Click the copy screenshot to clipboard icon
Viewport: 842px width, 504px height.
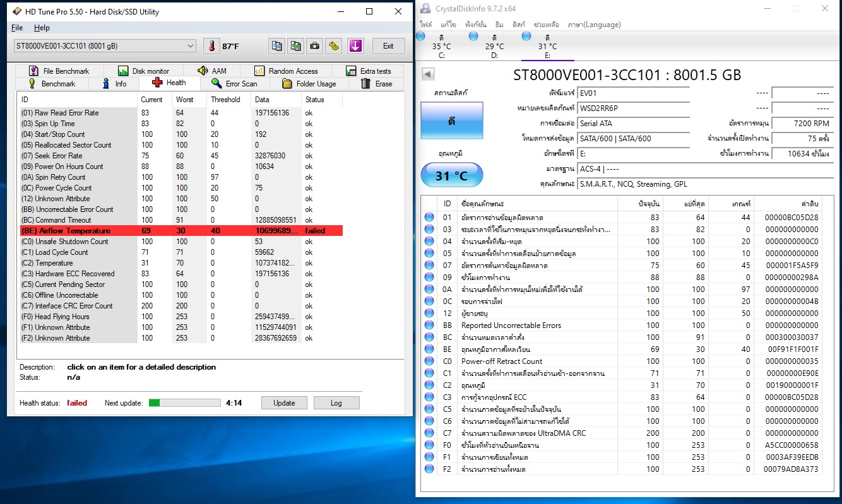pyautogui.click(x=296, y=46)
